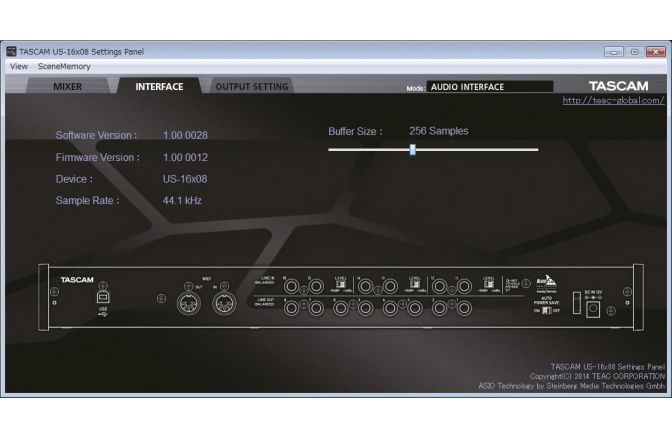Click the Buffer Size label
Viewport: 672px width, 440px height.
tap(355, 132)
